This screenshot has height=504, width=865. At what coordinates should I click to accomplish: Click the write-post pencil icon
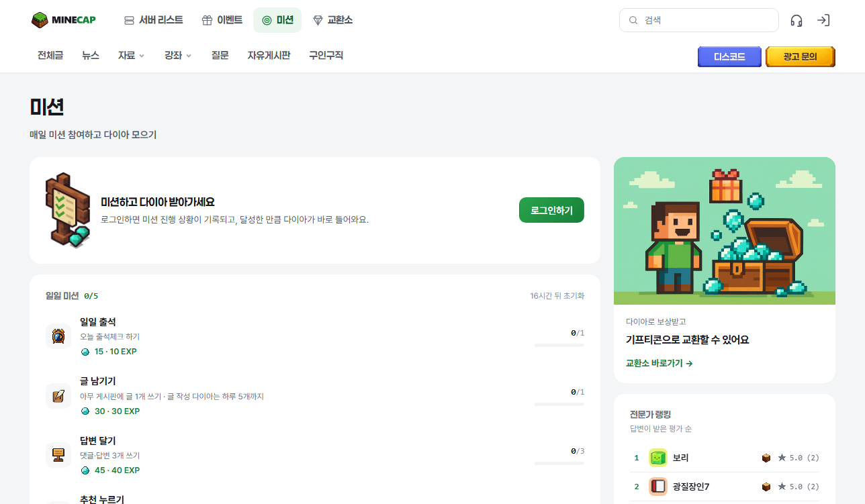click(58, 396)
